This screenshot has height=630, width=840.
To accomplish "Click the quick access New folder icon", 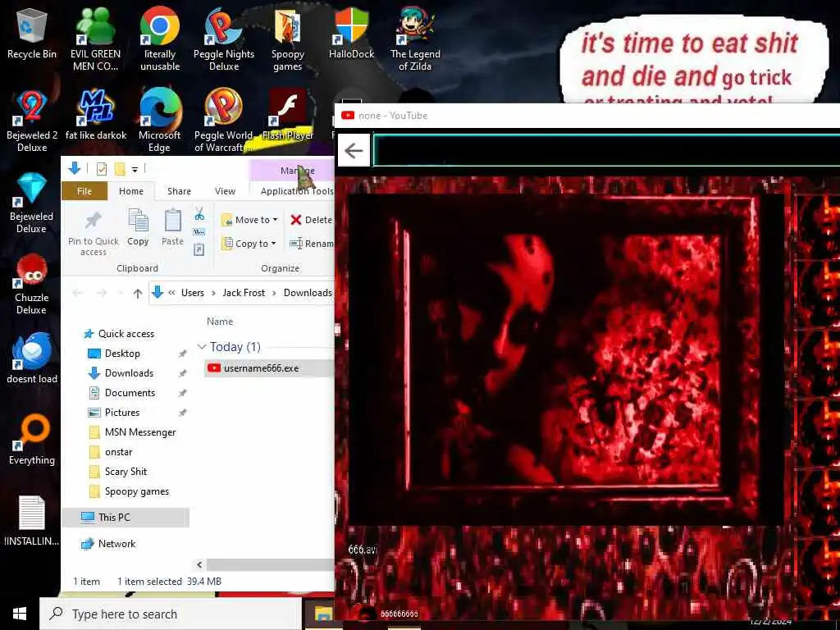I will (120, 169).
